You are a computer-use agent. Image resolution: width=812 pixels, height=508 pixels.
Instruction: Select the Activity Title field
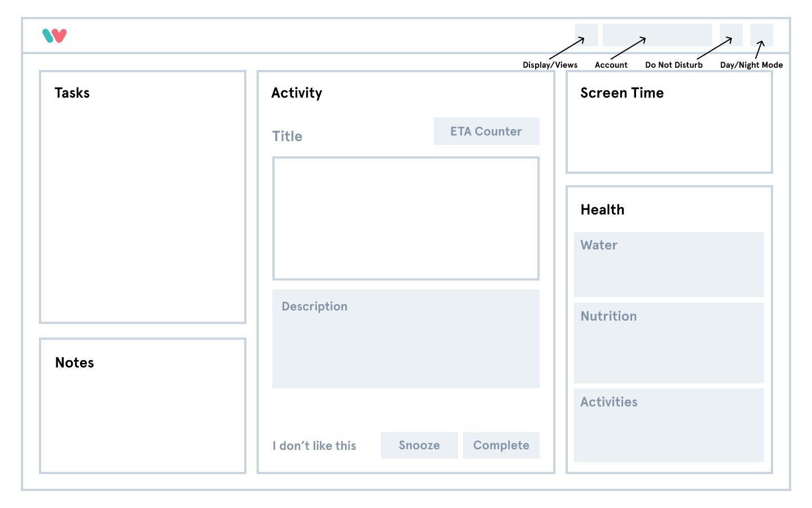point(288,136)
